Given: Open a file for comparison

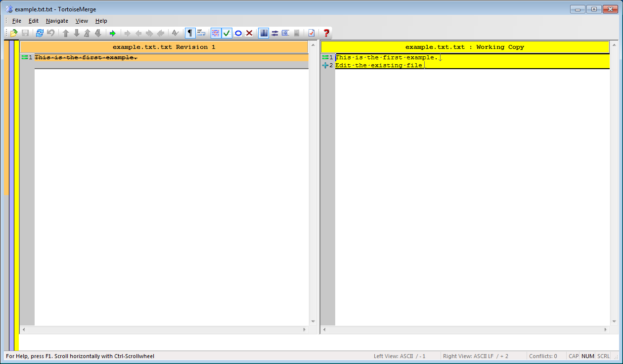Looking at the screenshot, I should 13,33.
